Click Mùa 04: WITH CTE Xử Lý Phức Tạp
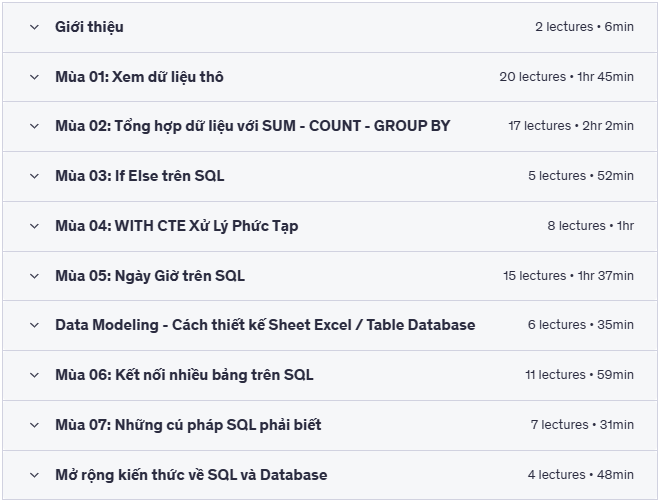The width and height of the screenshot is (661, 504). click(x=177, y=226)
